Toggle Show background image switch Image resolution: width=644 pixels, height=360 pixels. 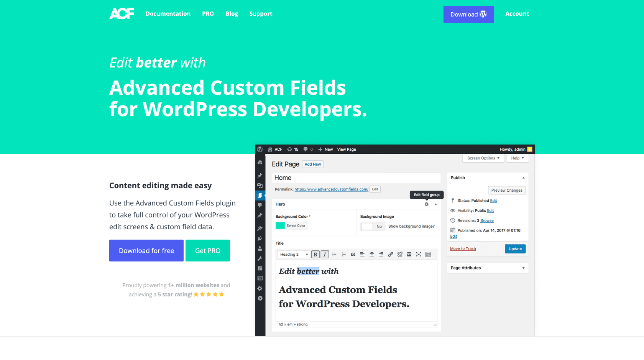pos(373,227)
